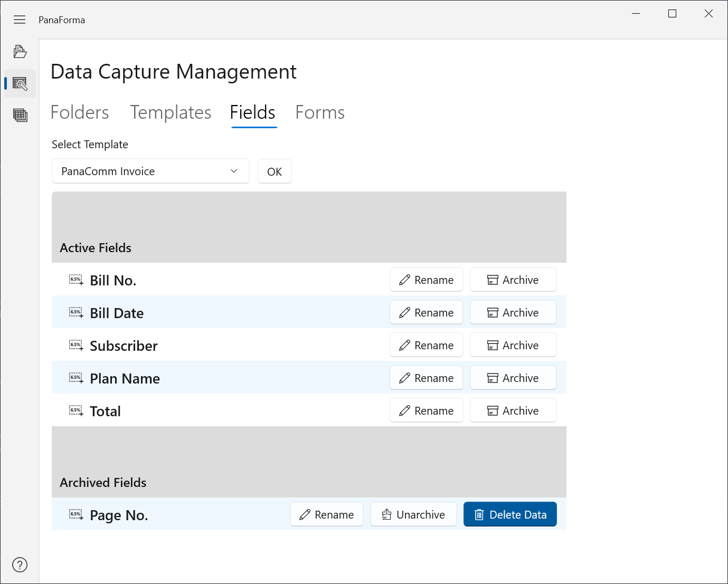Switch to the Folders tab
The image size is (728, 584).
tap(80, 113)
